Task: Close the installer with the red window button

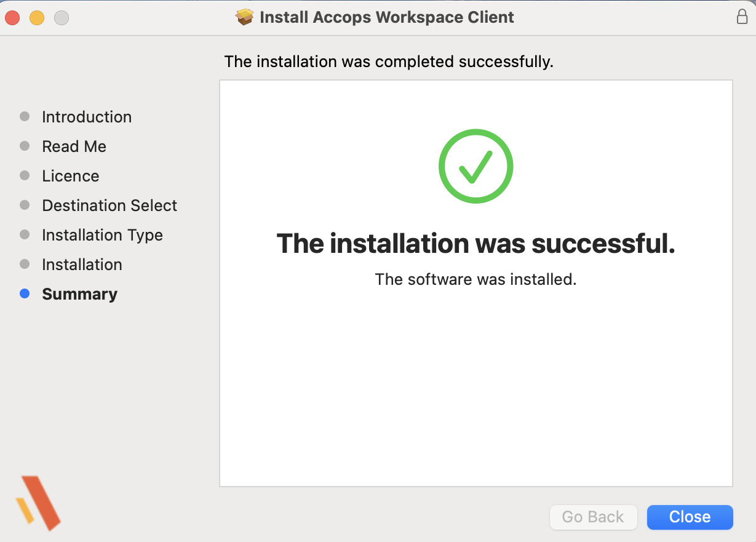Action: [x=12, y=18]
